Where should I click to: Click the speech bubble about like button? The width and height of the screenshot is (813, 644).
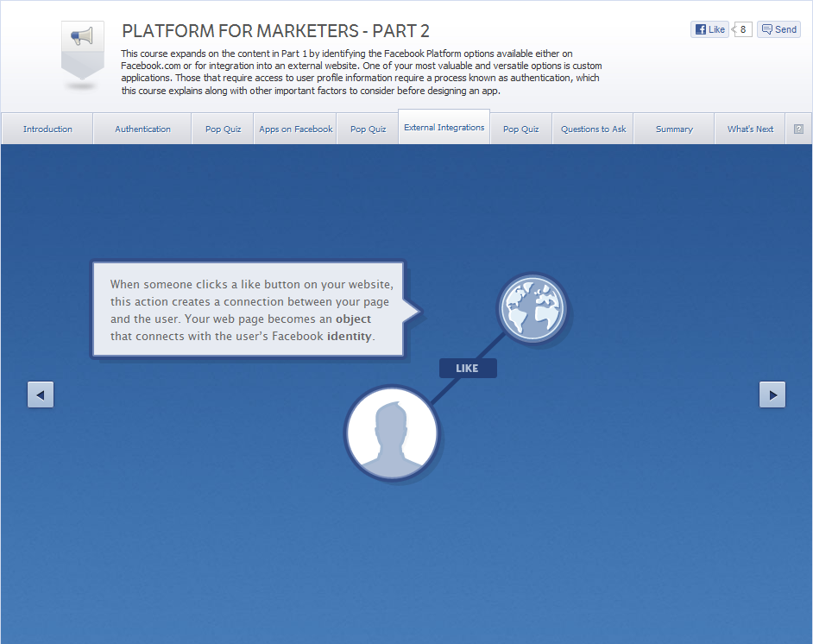249,310
